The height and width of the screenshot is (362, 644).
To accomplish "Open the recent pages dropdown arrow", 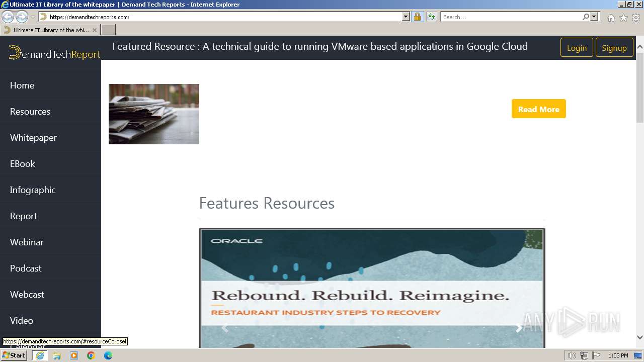I will tap(33, 17).
